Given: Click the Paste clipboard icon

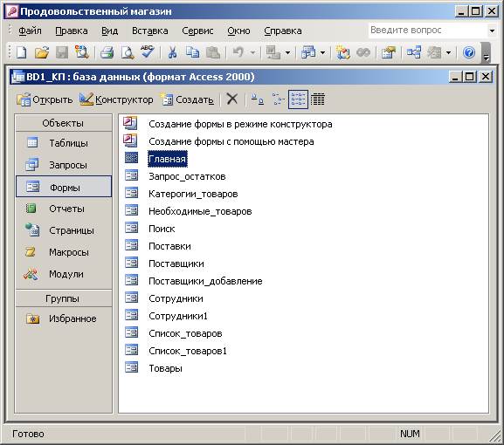Looking at the screenshot, I should coord(213,52).
